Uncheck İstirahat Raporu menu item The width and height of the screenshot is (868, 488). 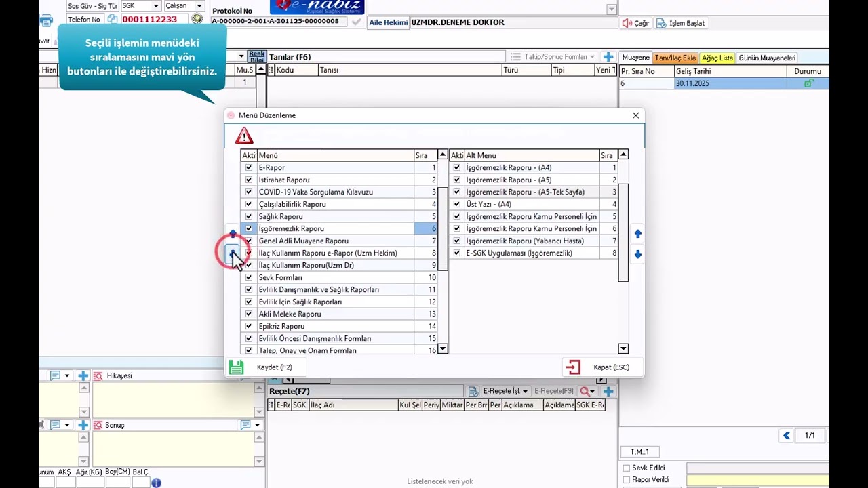[249, 180]
